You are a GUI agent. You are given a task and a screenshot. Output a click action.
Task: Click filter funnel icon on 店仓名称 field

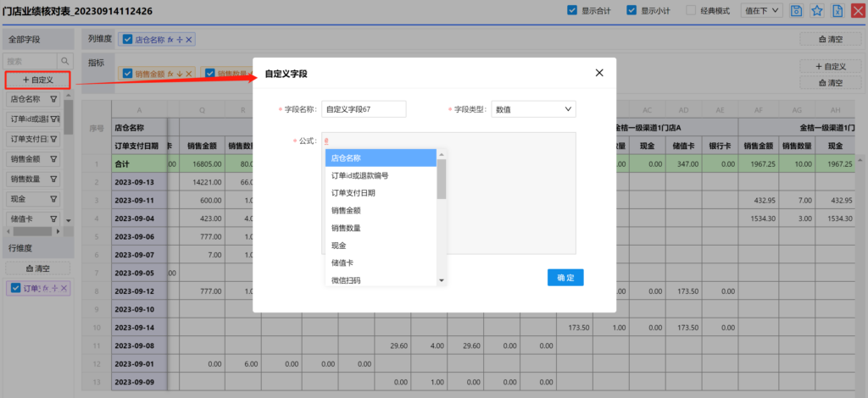point(53,100)
